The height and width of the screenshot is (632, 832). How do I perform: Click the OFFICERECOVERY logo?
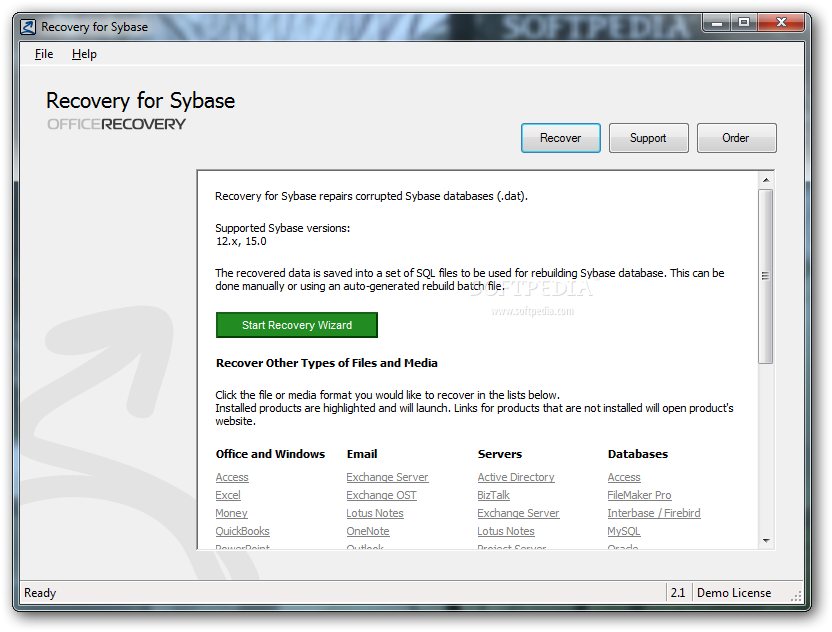coord(116,124)
